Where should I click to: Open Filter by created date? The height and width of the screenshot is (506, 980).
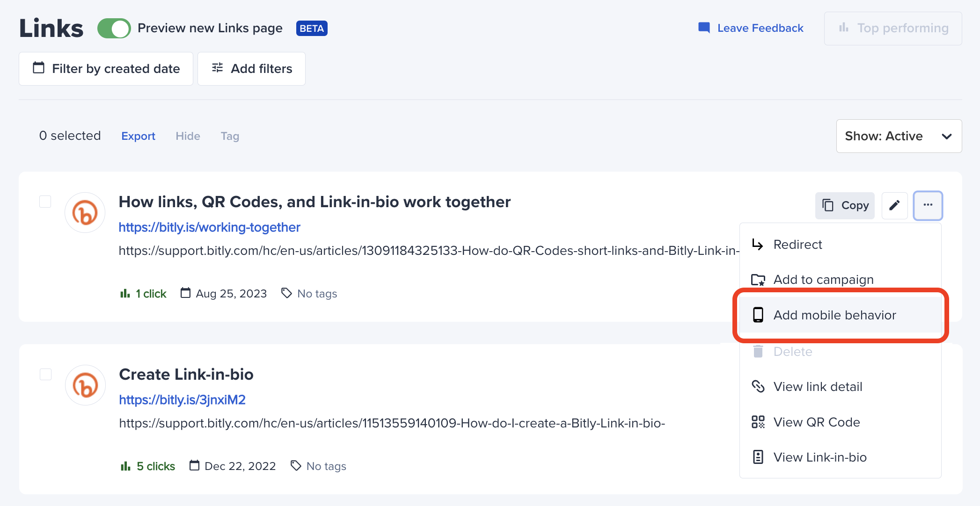(106, 69)
